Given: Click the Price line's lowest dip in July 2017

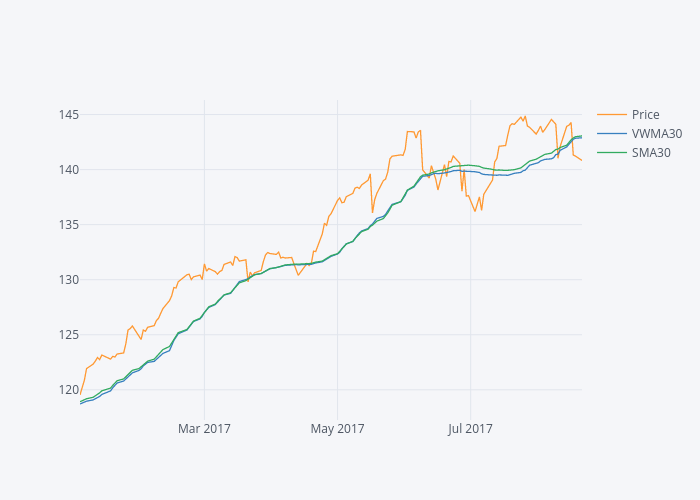Looking at the screenshot, I should 475,210.
